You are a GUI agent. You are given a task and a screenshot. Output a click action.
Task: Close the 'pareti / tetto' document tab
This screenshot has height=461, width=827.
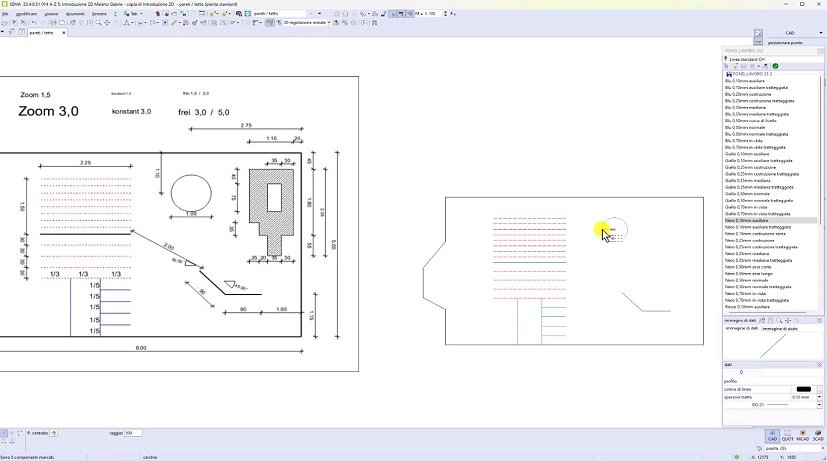pyautogui.click(x=63, y=33)
